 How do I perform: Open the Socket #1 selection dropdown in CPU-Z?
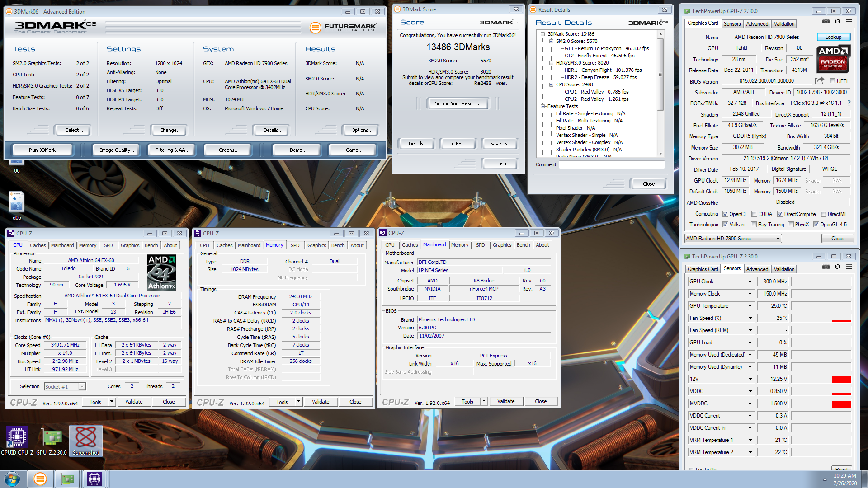point(65,387)
